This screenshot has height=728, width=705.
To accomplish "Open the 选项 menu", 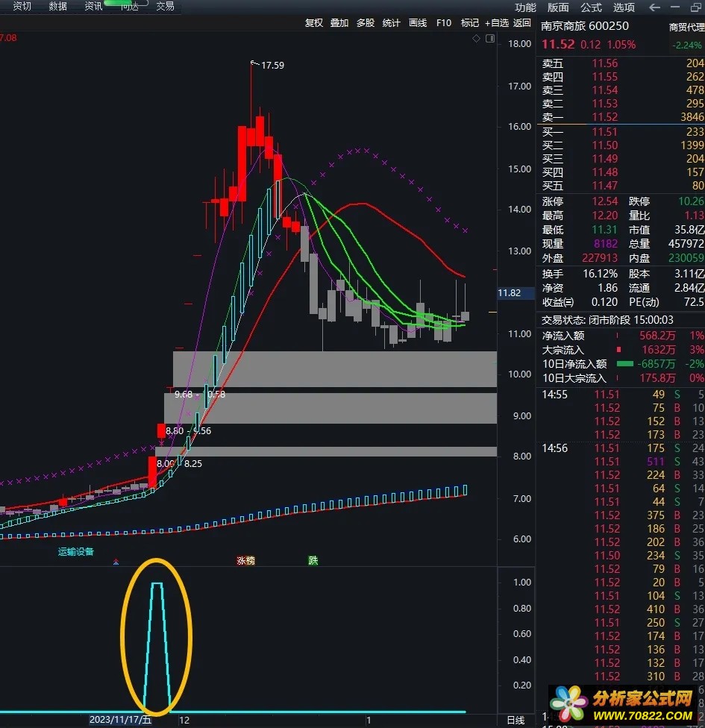I will [x=624, y=7].
